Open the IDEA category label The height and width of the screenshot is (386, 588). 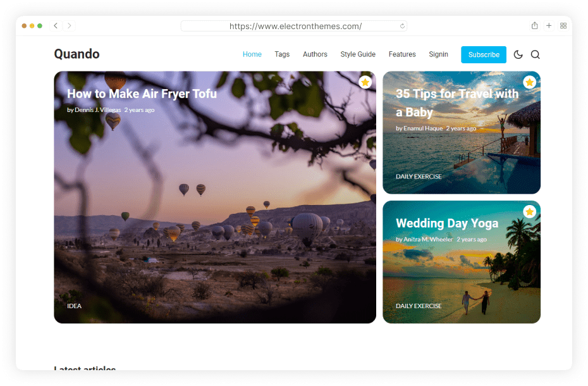click(x=74, y=306)
